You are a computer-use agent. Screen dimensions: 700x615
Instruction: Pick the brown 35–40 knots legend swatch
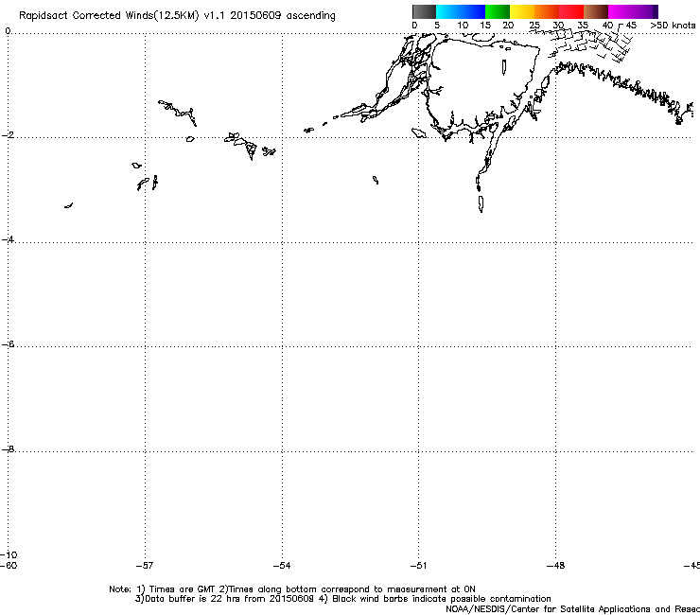point(596,11)
